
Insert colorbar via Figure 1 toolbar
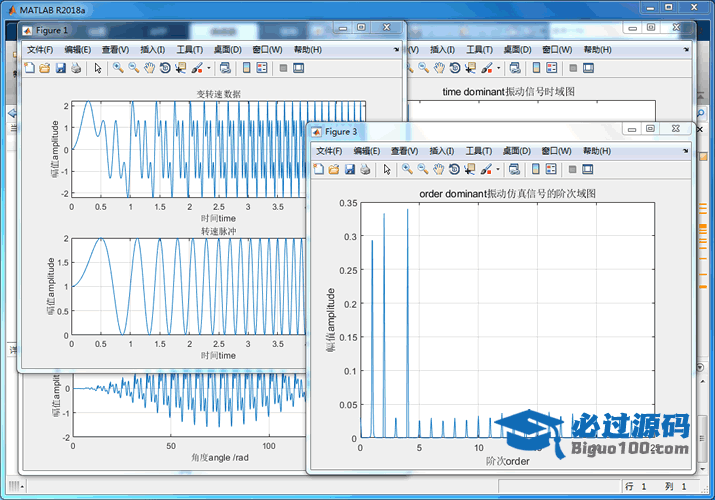(x=246, y=68)
